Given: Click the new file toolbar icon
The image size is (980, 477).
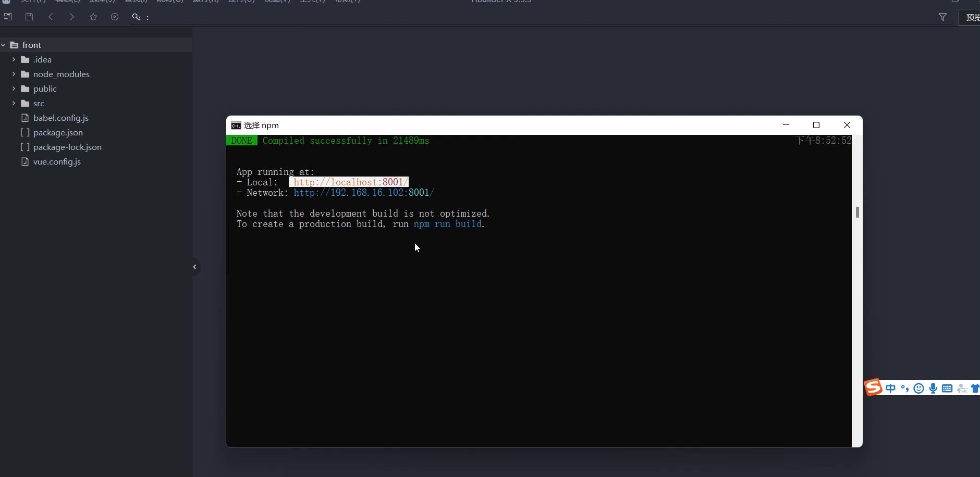Looking at the screenshot, I should tap(8, 17).
